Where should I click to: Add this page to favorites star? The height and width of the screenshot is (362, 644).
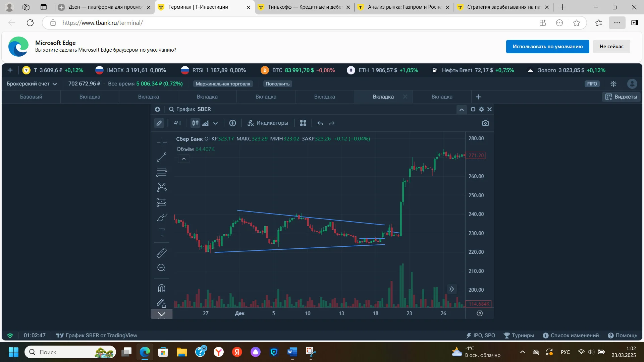[577, 23]
